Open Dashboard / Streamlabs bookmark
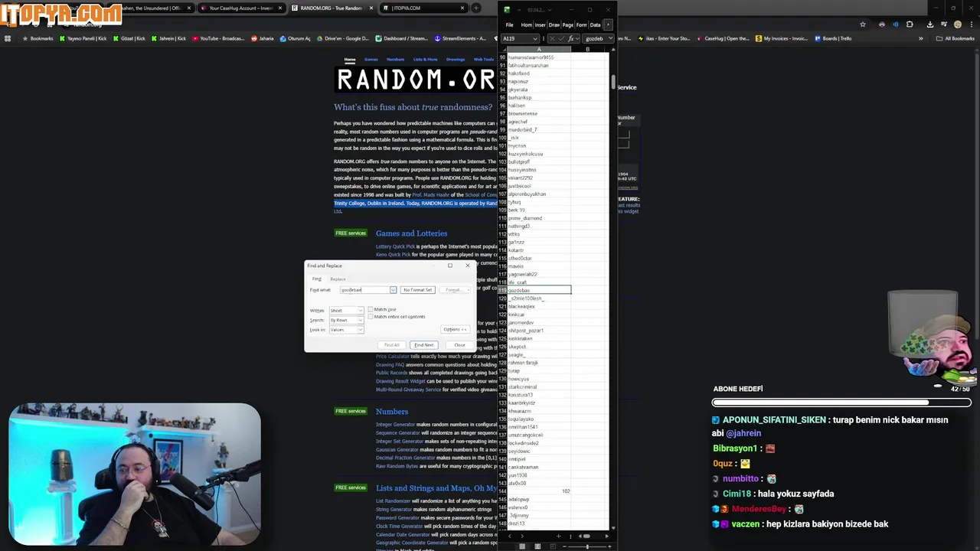 (x=401, y=38)
